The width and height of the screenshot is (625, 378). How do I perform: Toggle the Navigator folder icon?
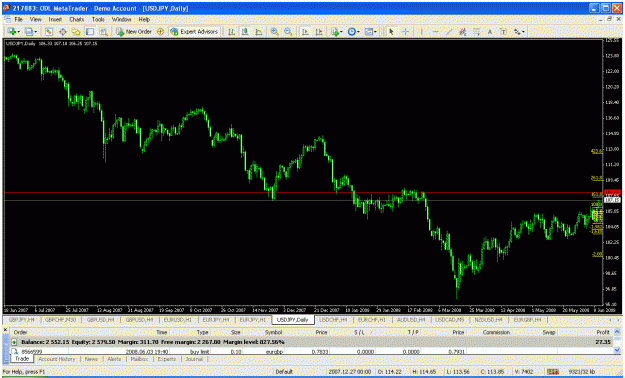pos(76,32)
